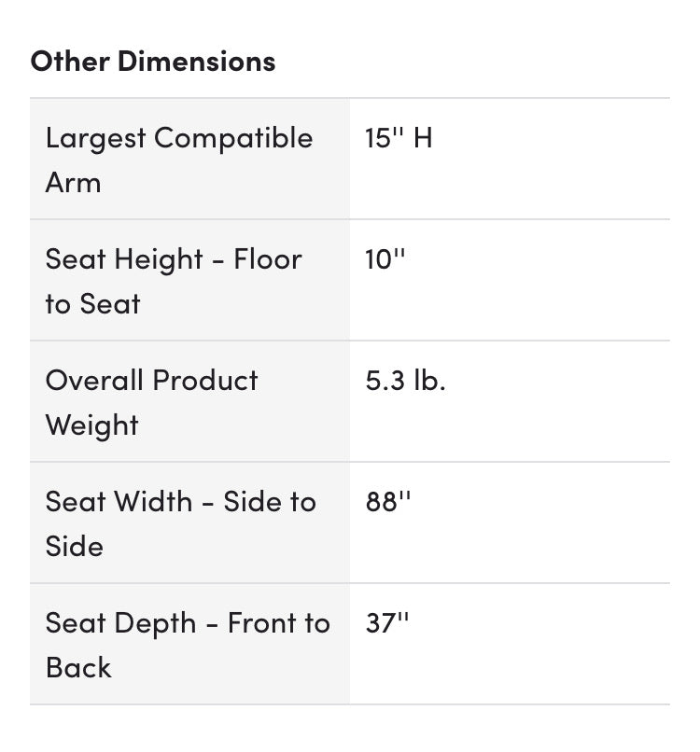Screen dimensions: 700x752
Task: Select the Largest Compatible Arm label
Action: click(x=179, y=160)
